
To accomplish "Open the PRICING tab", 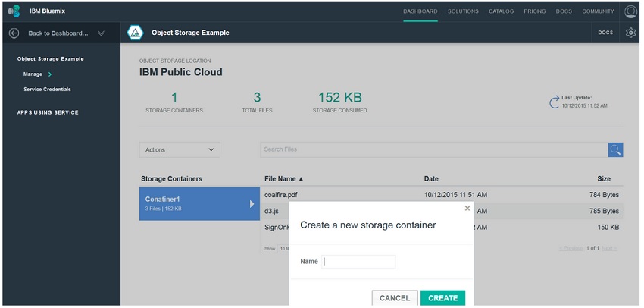I will click(535, 11).
